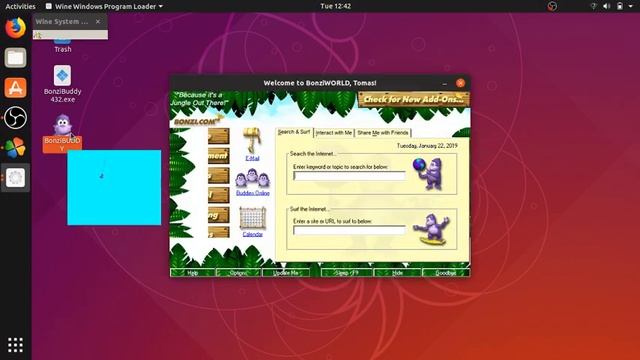Screen dimensions: 640x360
Task: Click the battery indicator in the top bar
Action: click(620, 6)
